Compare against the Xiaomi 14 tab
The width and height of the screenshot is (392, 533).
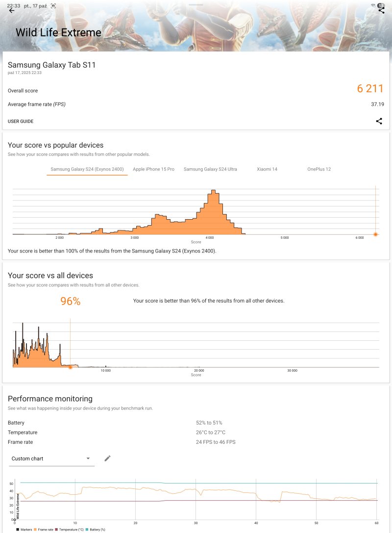pyautogui.click(x=267, y=169)
